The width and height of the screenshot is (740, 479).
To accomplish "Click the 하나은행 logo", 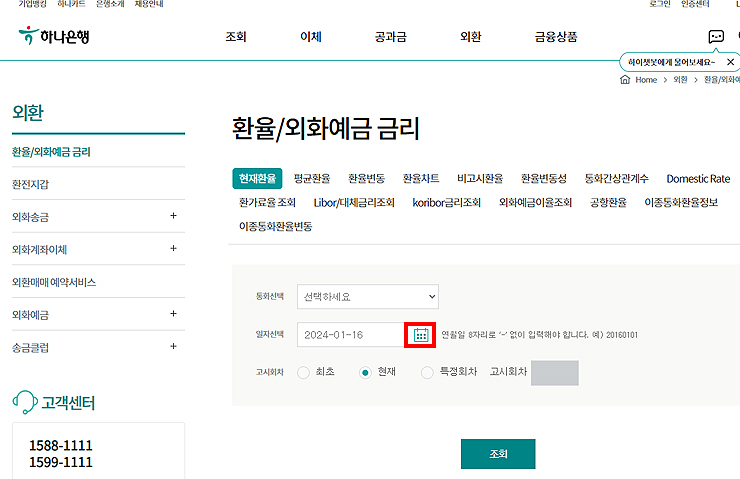I will tap(53, 36).
